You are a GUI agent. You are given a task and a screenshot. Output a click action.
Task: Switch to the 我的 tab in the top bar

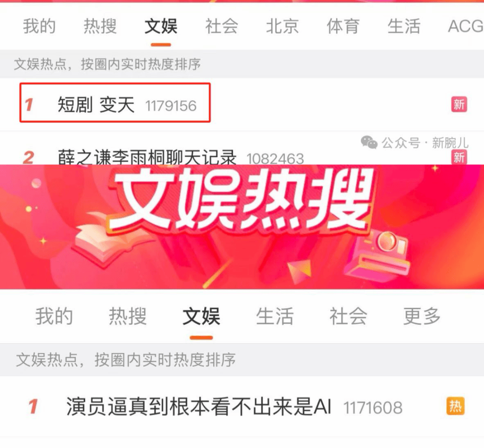tap(39, 26)
